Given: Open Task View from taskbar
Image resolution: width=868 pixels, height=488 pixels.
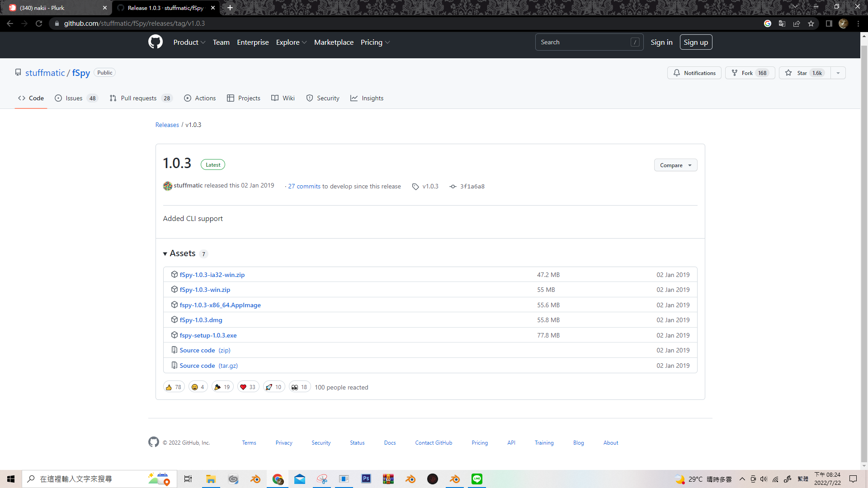Looking at the screenshot, I should tap(188, 479).
